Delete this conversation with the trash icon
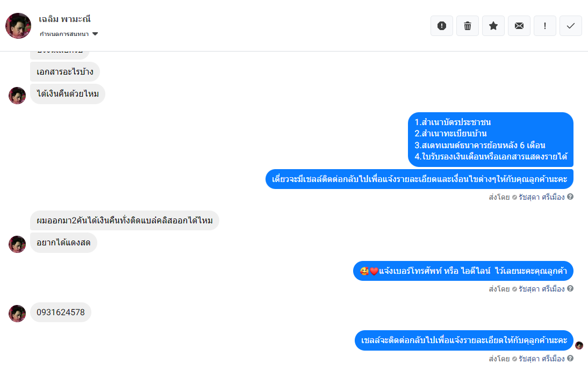This screenshot has width=588, height=378. [468, 26]
